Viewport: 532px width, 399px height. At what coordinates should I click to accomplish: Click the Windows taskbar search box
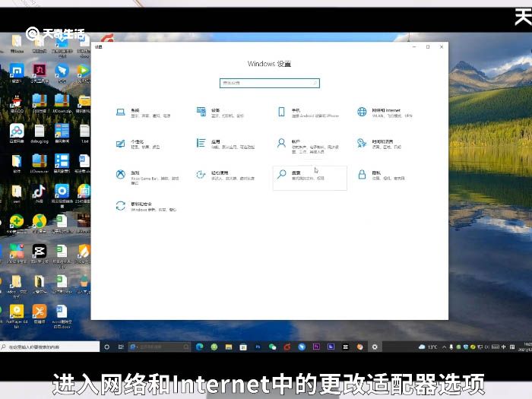click(x=50, y=347)
